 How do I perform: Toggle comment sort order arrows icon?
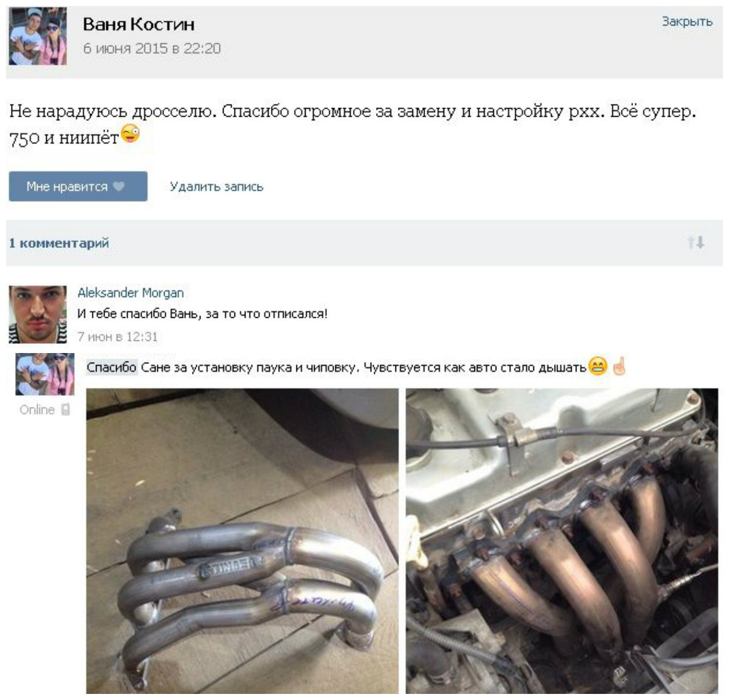696,242
